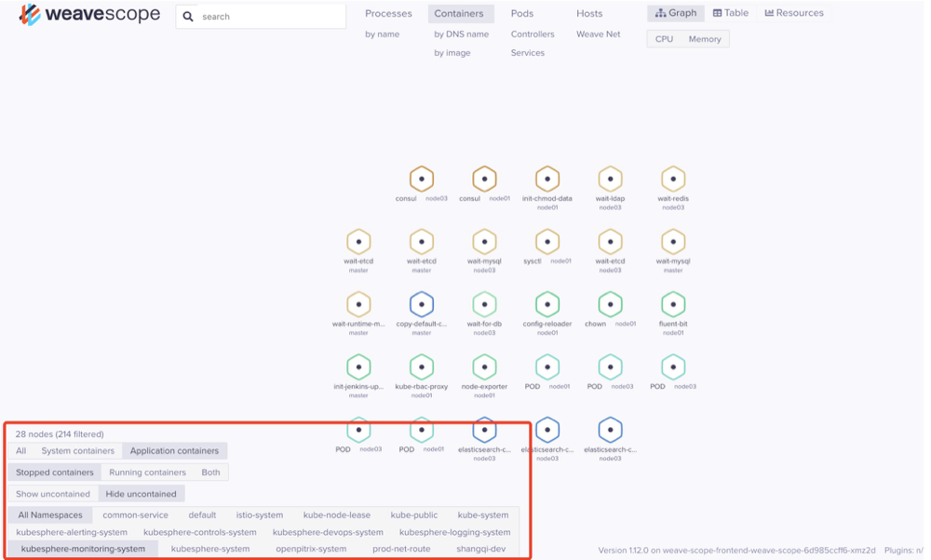
Task: Show only Stopped containers
Action: [55, 473]
